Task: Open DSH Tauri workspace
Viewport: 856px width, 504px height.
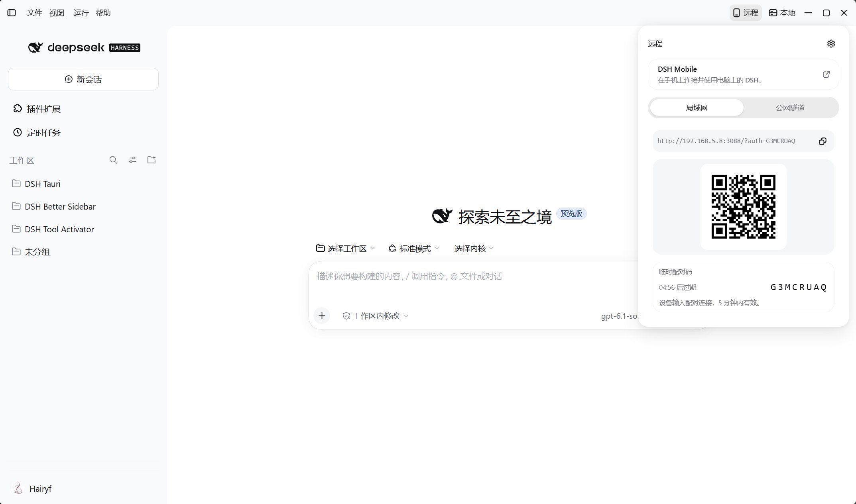Action: point(83,184)
